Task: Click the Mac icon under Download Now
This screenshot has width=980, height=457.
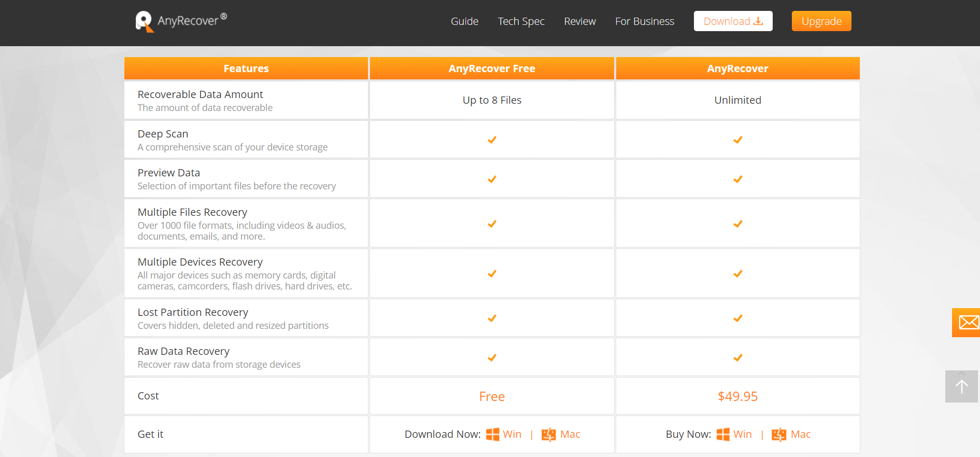Action: (548, 435)
